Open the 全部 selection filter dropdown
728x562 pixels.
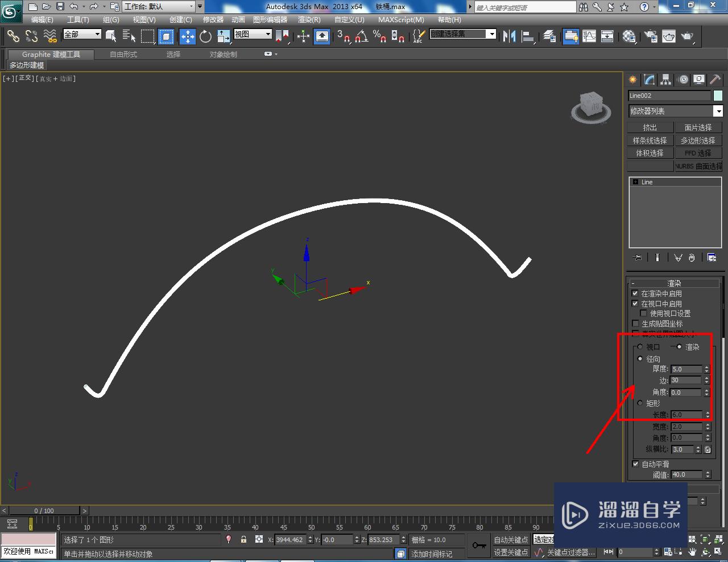[x=82, y=34]
